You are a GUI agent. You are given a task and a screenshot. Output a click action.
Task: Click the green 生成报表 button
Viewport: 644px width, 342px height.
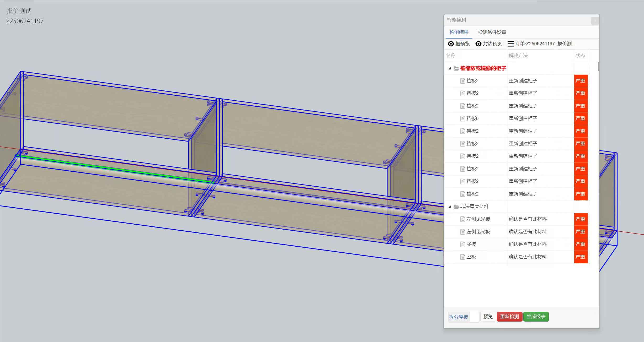pos(536,317)
